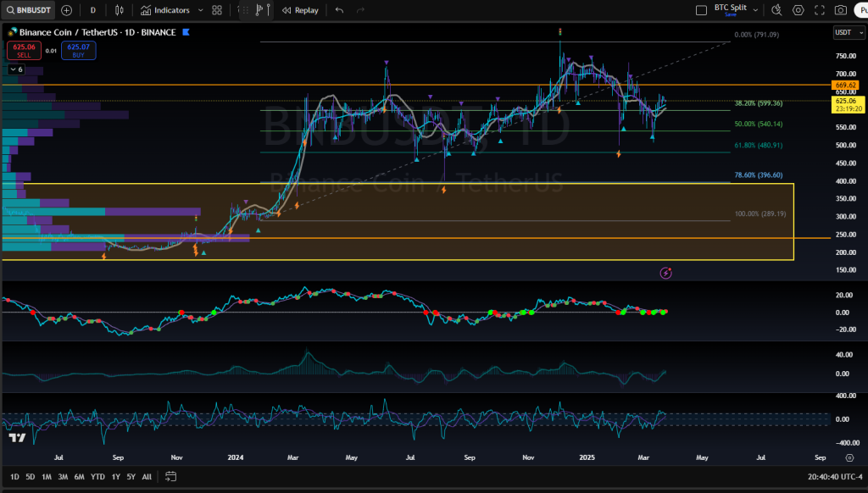Select the 5Y time range

point(131,476)
